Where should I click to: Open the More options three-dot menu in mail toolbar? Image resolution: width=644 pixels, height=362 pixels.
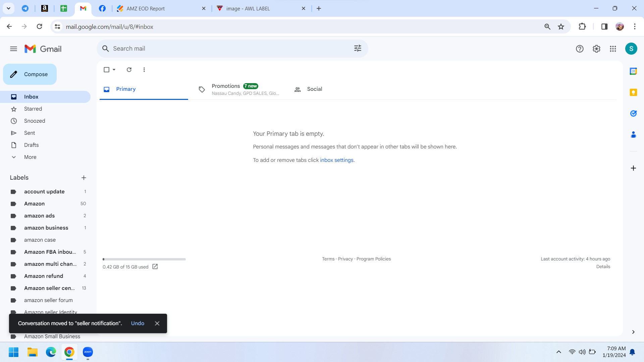[x=144, y=70]
